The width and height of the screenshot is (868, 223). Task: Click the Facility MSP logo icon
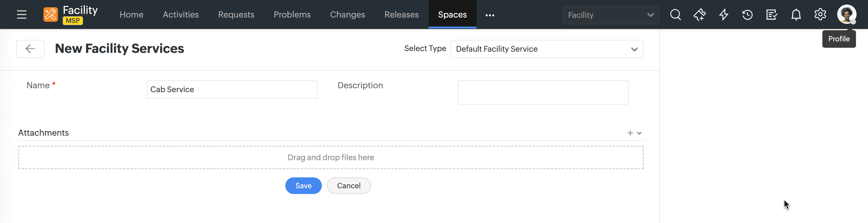tap(51, 15)
